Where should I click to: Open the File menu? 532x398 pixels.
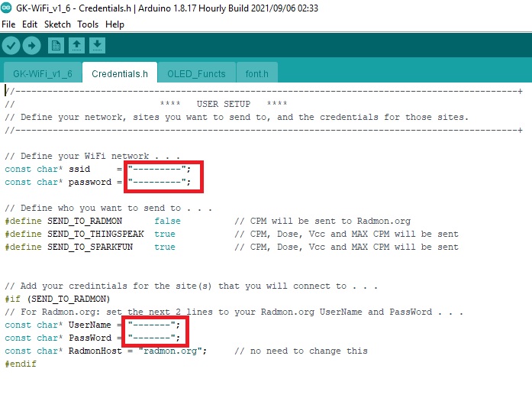coord(9,24)
